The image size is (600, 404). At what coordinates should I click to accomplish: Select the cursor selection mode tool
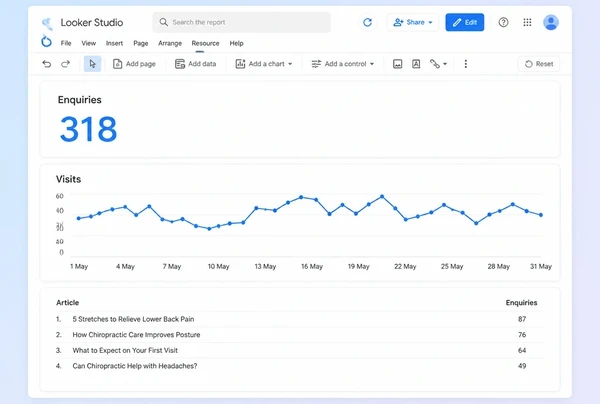pos(93,64)
